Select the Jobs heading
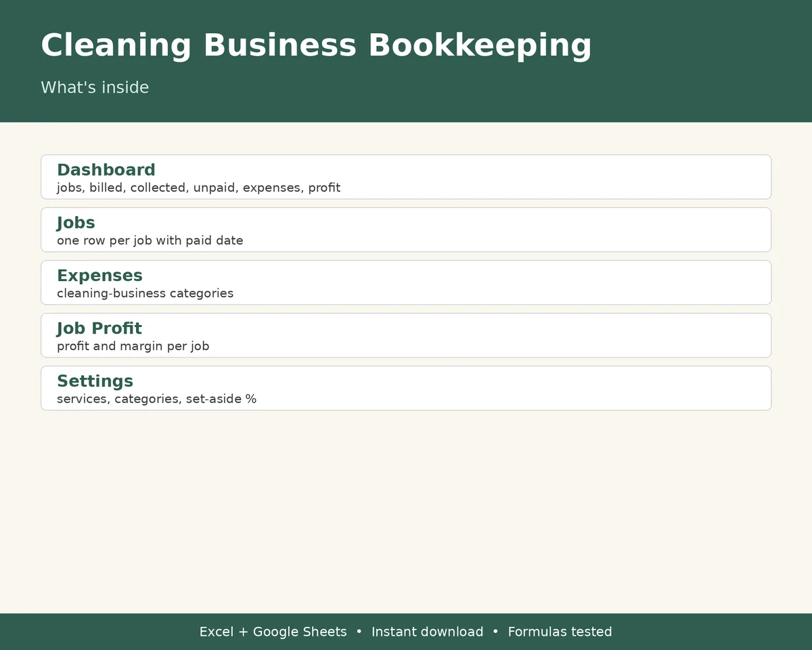 [76, 223]
